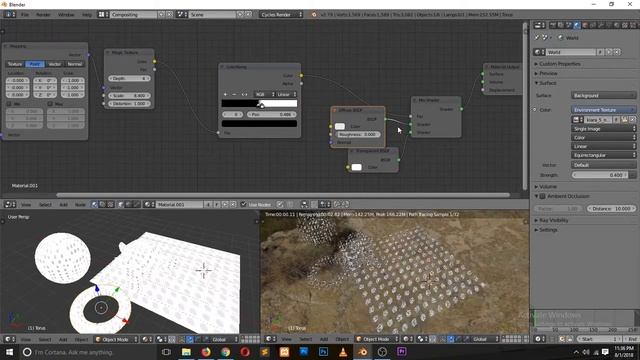Click viewport shading icon in right 3D view

coord(407,339)
